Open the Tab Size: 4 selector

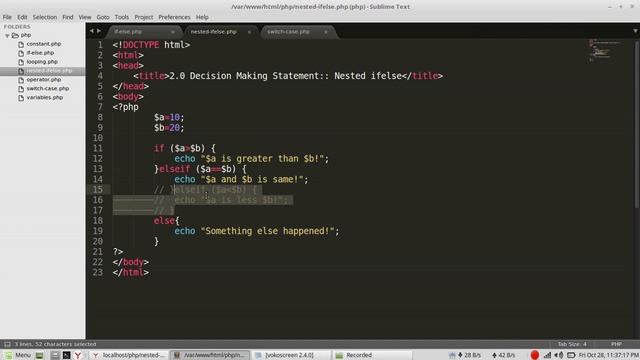tap(572, 344)
